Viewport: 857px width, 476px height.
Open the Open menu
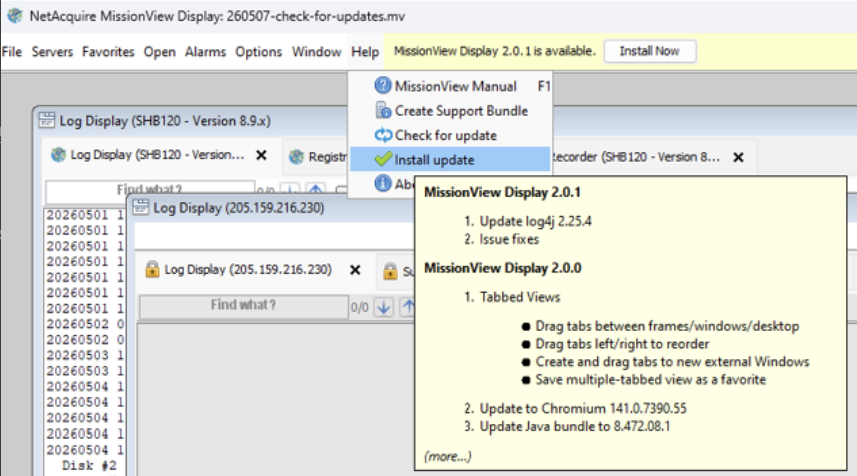point(160,52)
